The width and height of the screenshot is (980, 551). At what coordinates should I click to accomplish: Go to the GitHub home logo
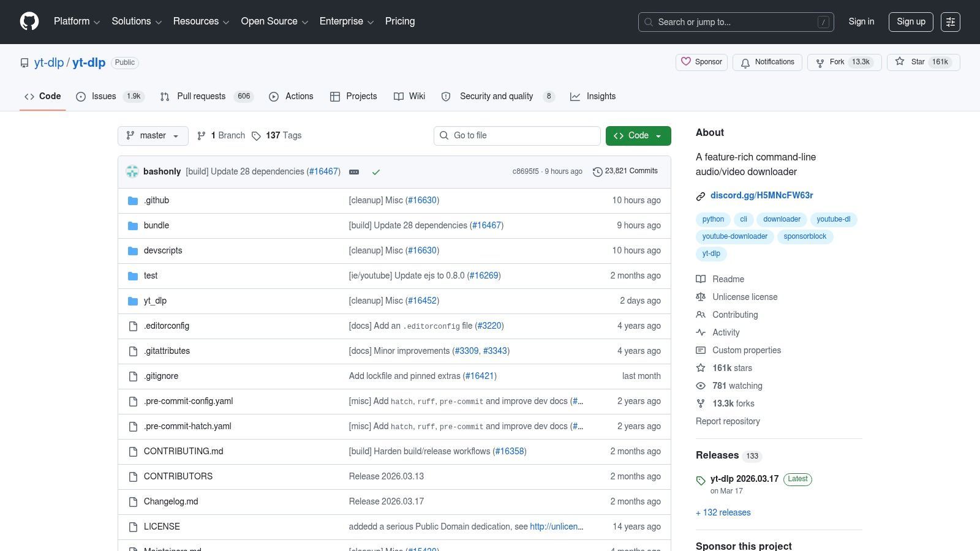(29, 21)
